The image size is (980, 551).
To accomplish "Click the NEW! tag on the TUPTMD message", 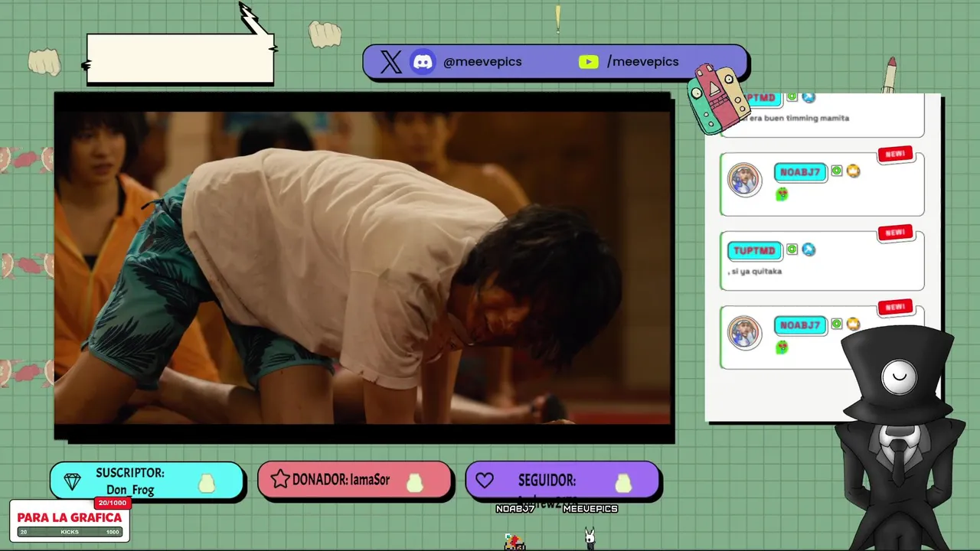I will pyautogui.click(x=895, y=232).
